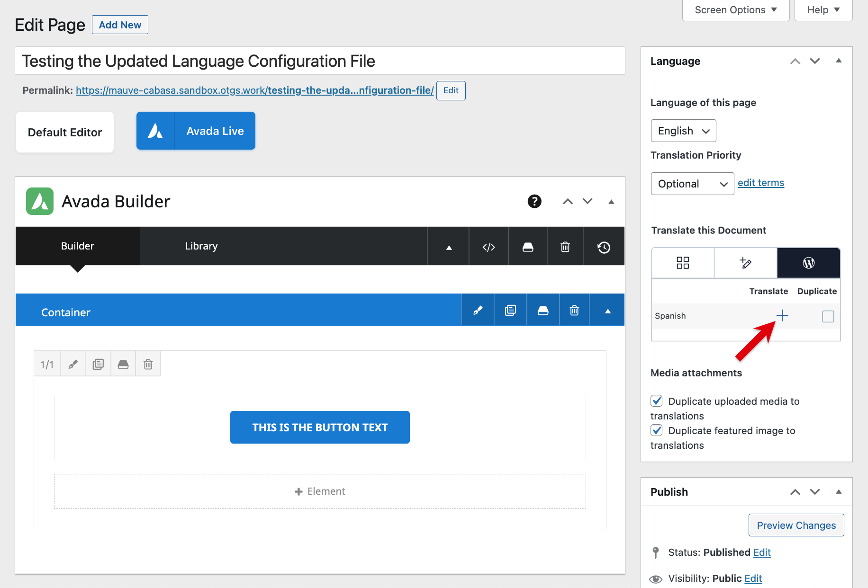Click the edit terms link
The height and width of the screenshot is (588, 868).
760,183
